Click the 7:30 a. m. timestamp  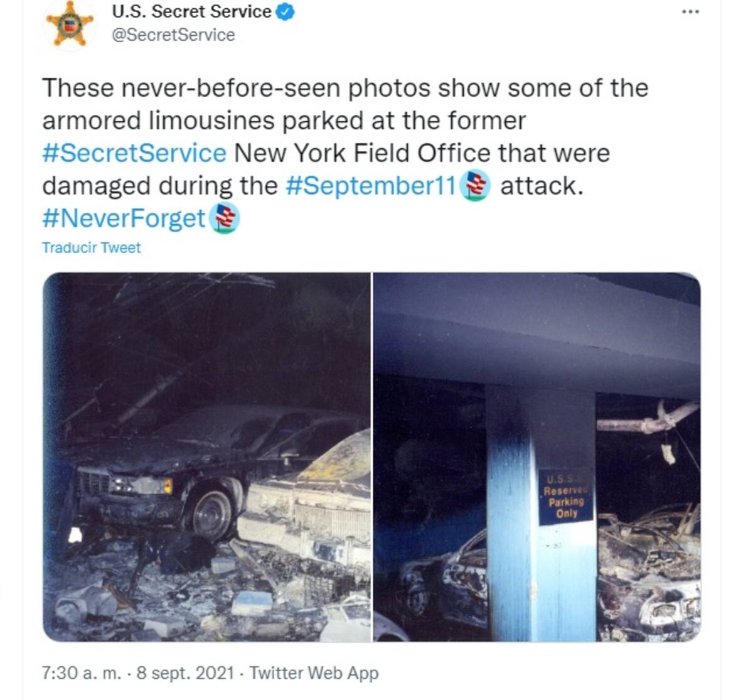click(82, 673)
